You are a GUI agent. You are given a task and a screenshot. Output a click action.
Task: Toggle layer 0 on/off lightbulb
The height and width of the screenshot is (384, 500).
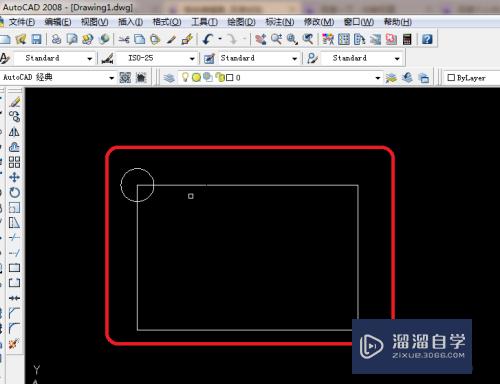tap(185, 78)
